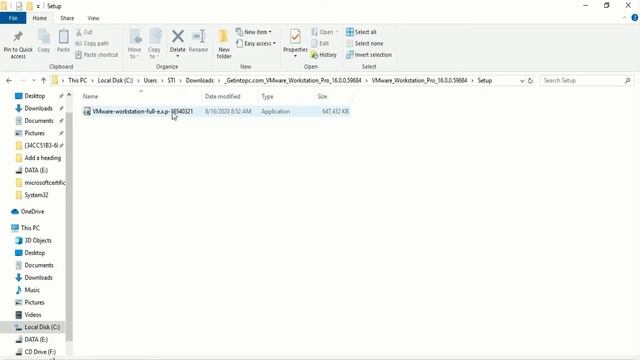Expand the Properties dropdown arrow
Screen dimensions: 640x360
pyautogui.click(x=295, y=56)
